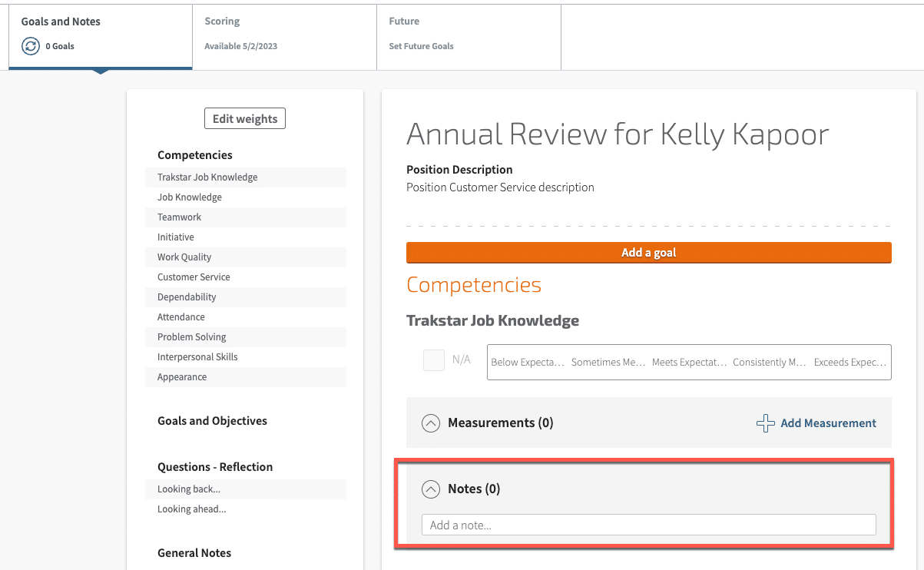924x570 pixels.
Task: Choose Meets Expectations on the rating scale
Action: point(689,363)
